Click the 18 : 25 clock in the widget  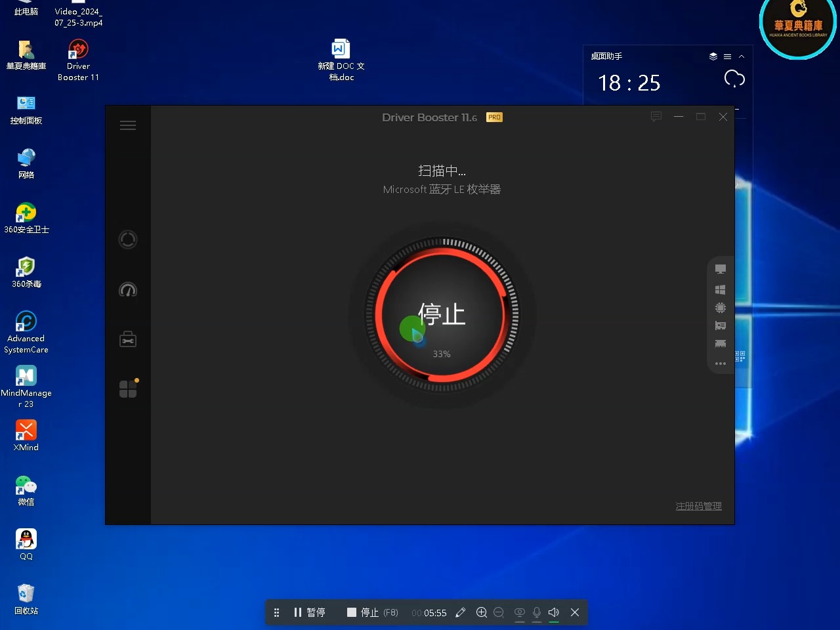(x=629, y=83)
